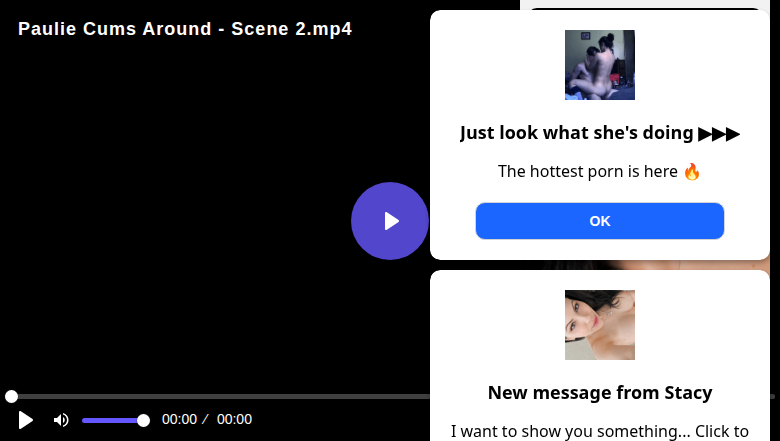Mute audio with the speaker icon
This screenshot has width=780, height=441.
tap(61, 420)
